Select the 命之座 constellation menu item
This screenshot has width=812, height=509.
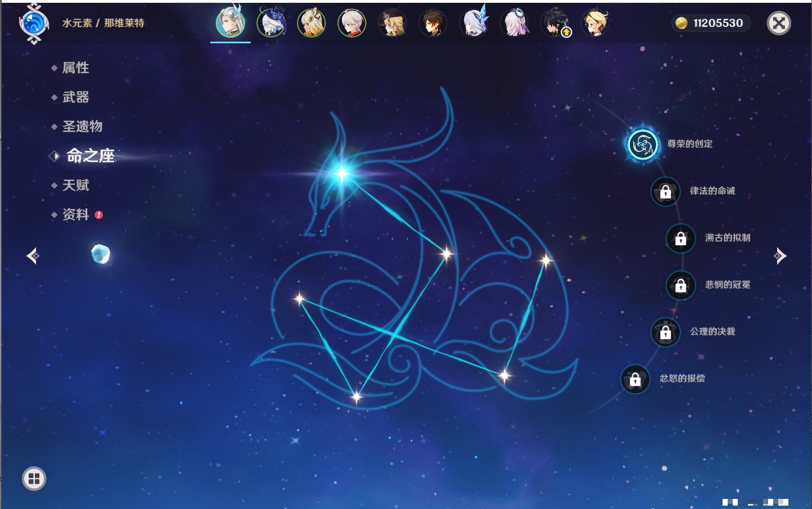[91, 156]
